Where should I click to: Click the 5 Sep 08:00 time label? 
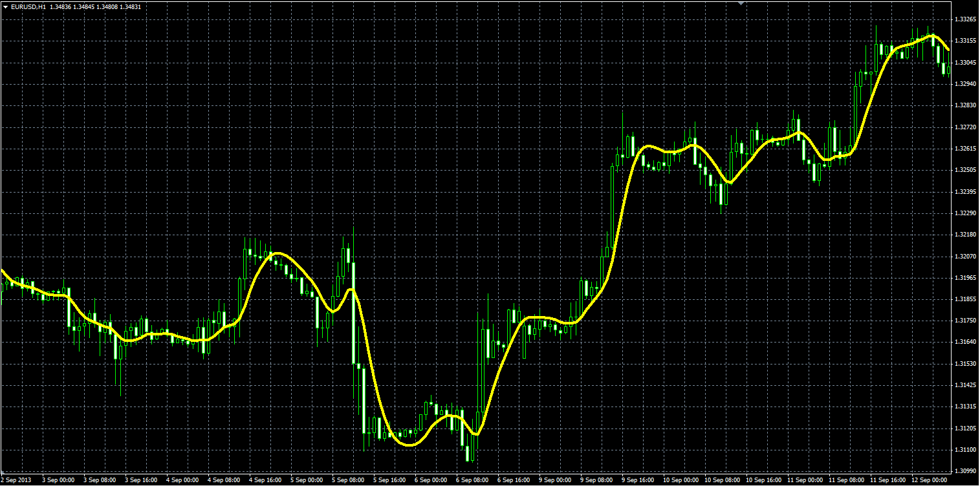coord(347,480)
